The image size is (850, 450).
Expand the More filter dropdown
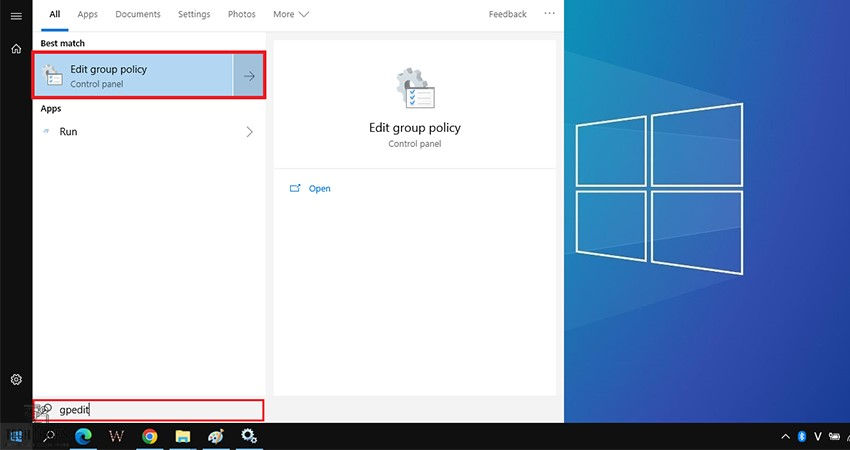(291, 15)
